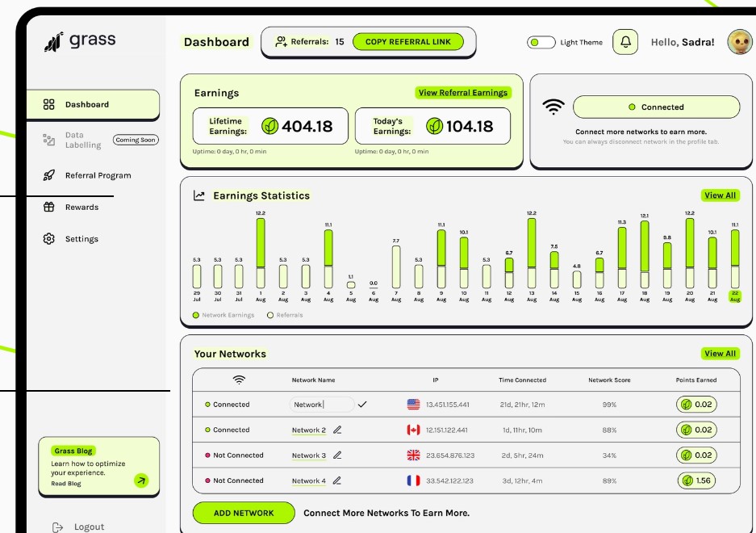Click the Referral Program rocket icon
756x533 pixels.
(48, 175)
